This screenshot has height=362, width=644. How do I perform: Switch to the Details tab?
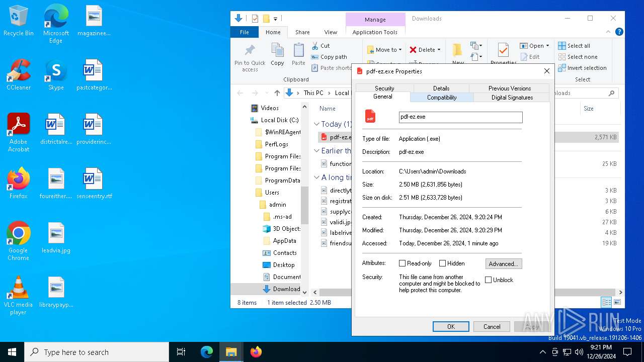441,88
